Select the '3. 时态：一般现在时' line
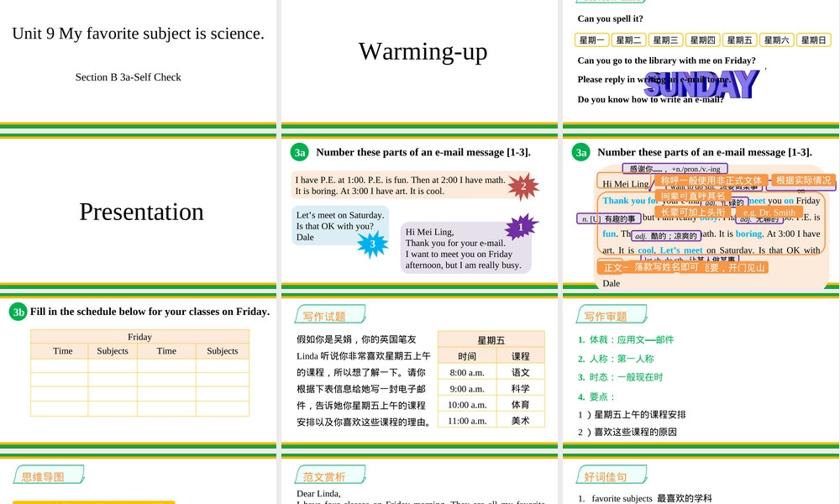 click(621, 377)
